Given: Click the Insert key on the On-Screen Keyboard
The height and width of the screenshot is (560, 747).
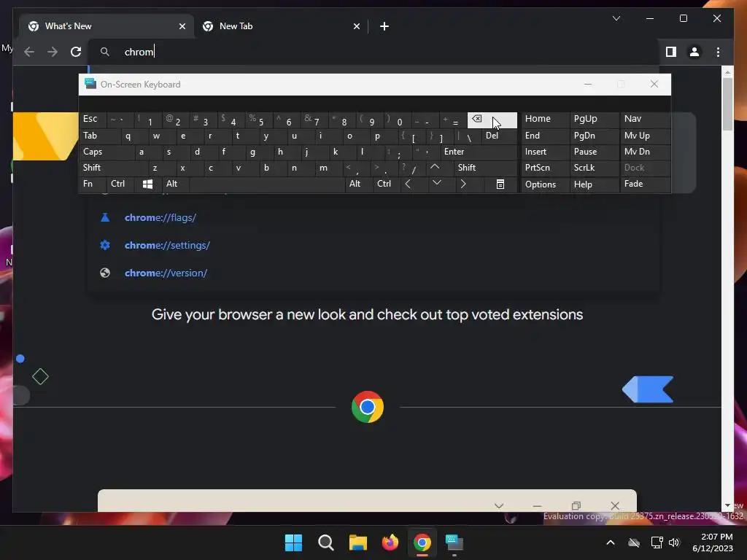Looking at the screenshot, I should [545, 152].
